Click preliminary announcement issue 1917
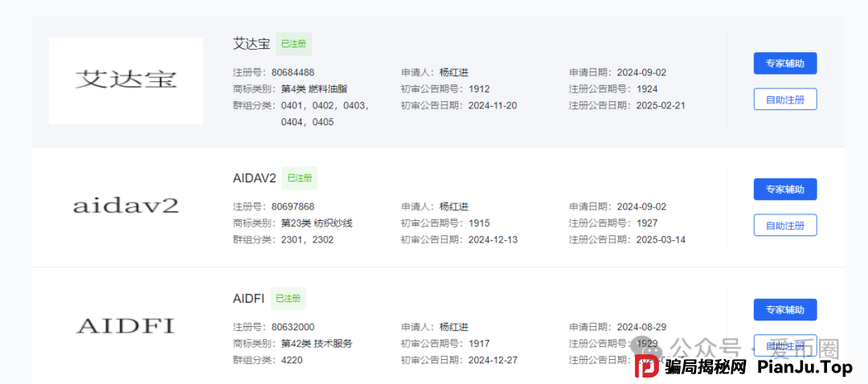Image resolution: width=868 pixels, height=384 pixels. pyautogui.click(x=479, y=344)
